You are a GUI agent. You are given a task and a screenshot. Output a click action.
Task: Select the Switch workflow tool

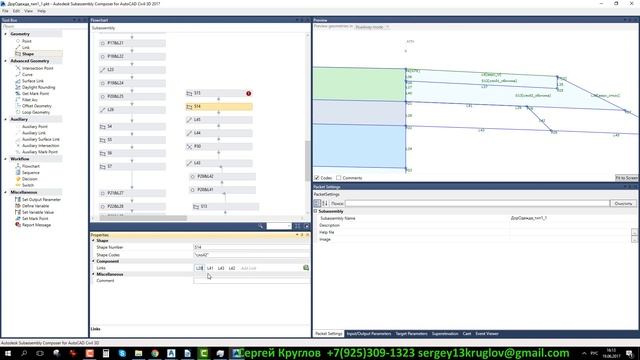28,185
